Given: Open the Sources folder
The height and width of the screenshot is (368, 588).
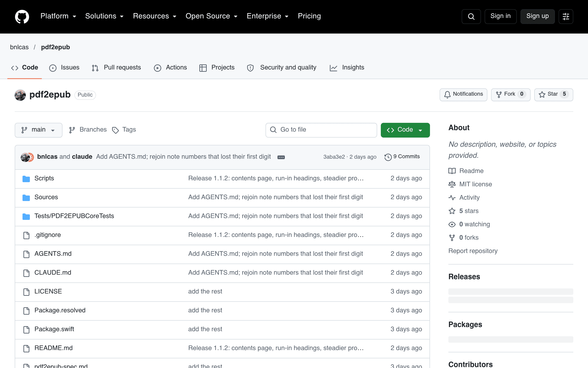Looking at the screenshot, I should pyautogui.click(x=46, y=197).
